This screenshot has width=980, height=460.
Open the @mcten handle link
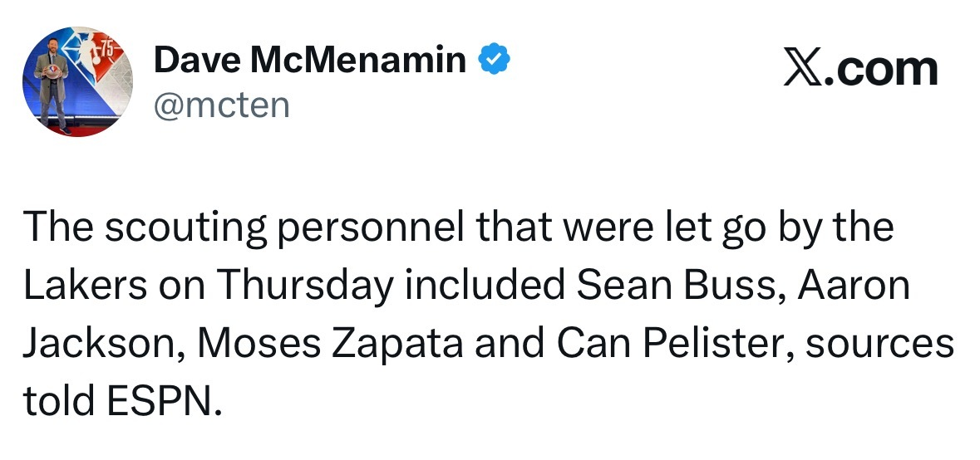[221, 105]
